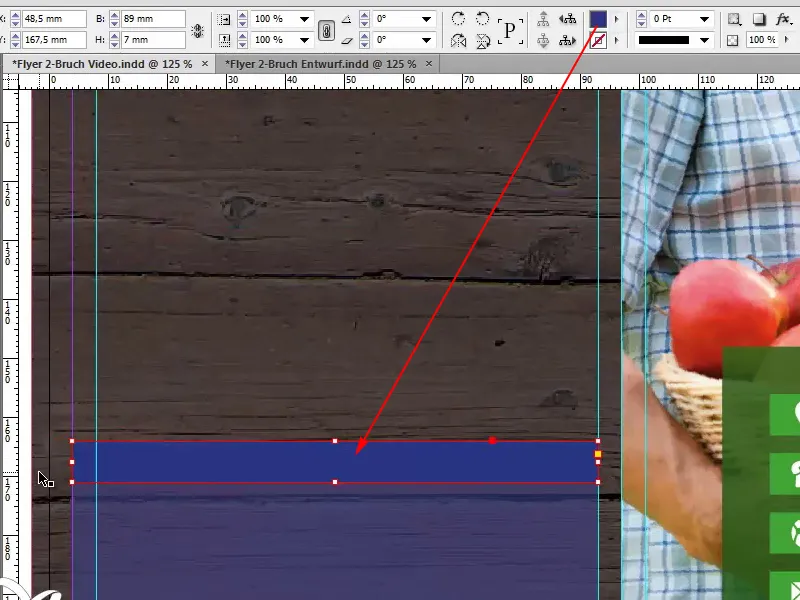Click the yellow live corners square on frame
Image resolution: width=800 pixels, height=600 pixels.
tap(598, 454)
